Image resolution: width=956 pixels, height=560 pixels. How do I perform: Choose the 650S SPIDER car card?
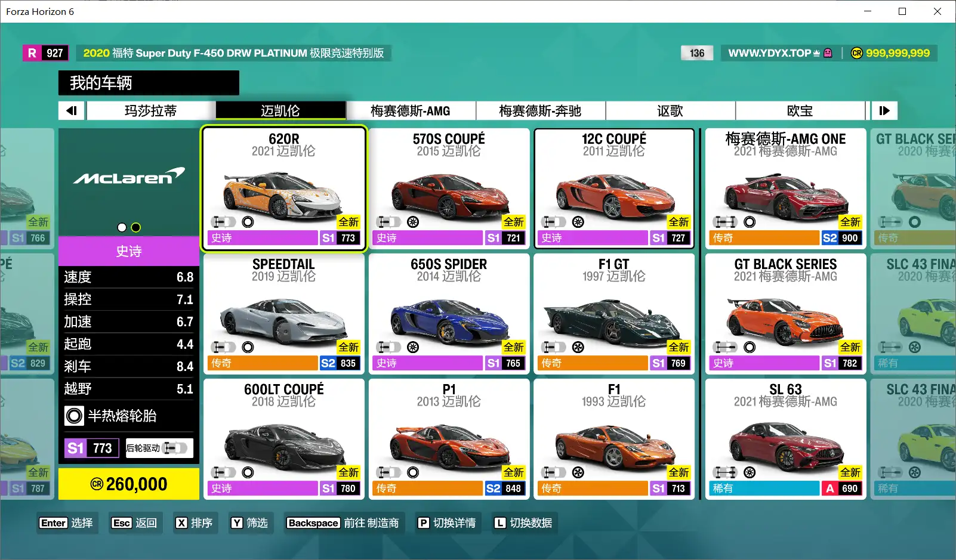pos(449,314)
